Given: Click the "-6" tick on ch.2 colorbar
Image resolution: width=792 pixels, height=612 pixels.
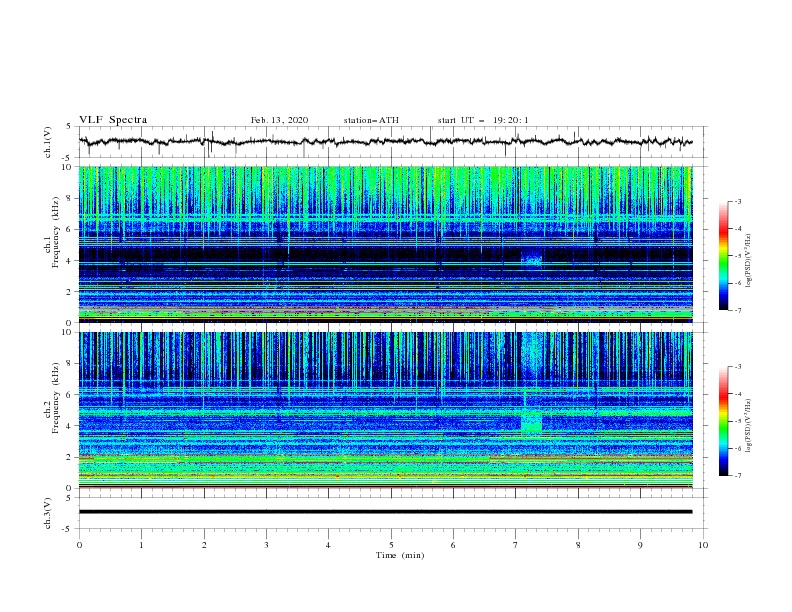Looking at the screenshot, I should click(737, 448).
